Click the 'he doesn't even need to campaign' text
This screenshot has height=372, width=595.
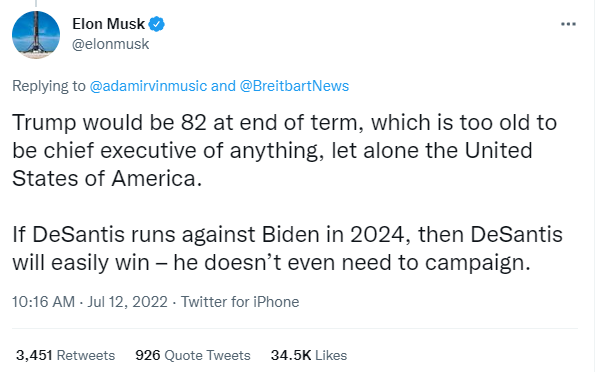352,263
